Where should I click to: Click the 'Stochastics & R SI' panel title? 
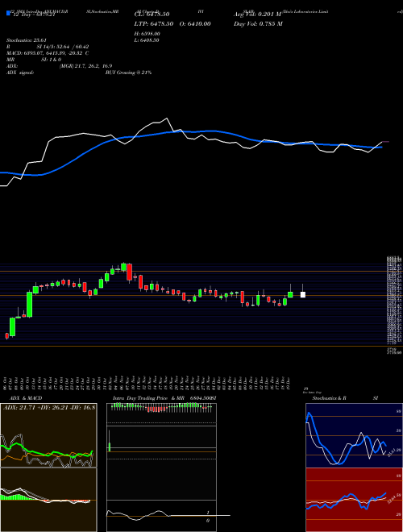point(345,398)
